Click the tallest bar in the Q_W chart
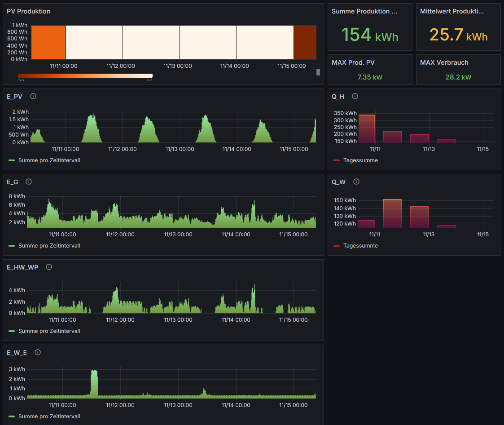The width and height of the screenshot is (504, 425). [392, 214]
